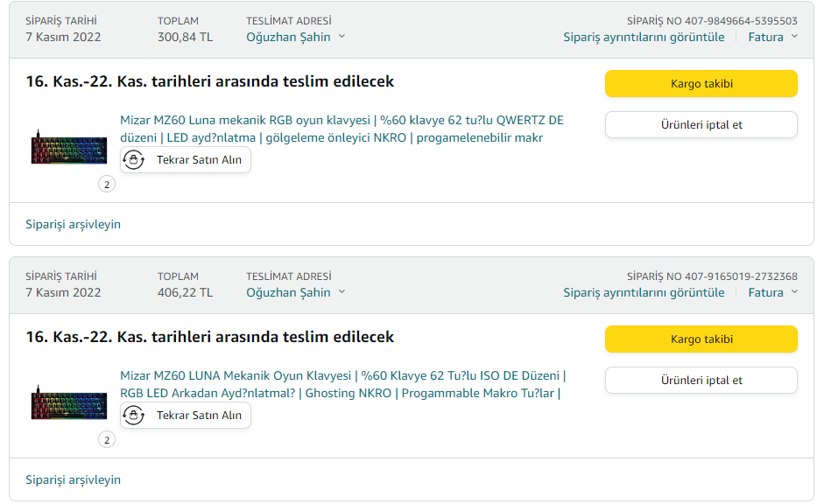Click quantity badge 2 under first keyboard
Screen dimensions: 817x504
coord(107,185)
